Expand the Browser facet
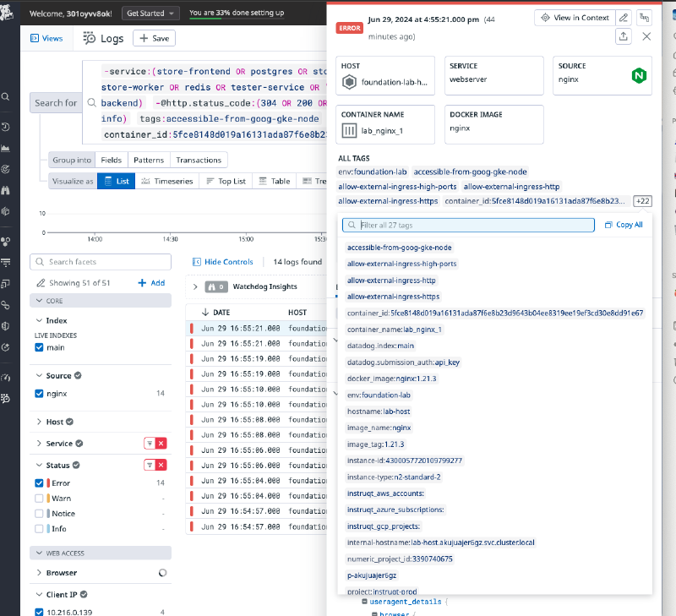The width and height of the screenshot is (676, 616). click(x=40, y=572)
